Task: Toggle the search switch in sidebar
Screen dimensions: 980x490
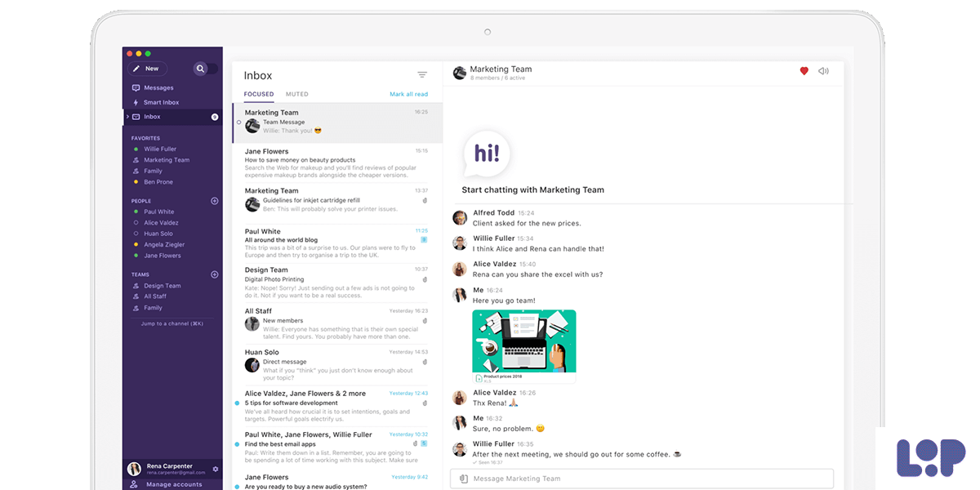Action: click(205, 69)
